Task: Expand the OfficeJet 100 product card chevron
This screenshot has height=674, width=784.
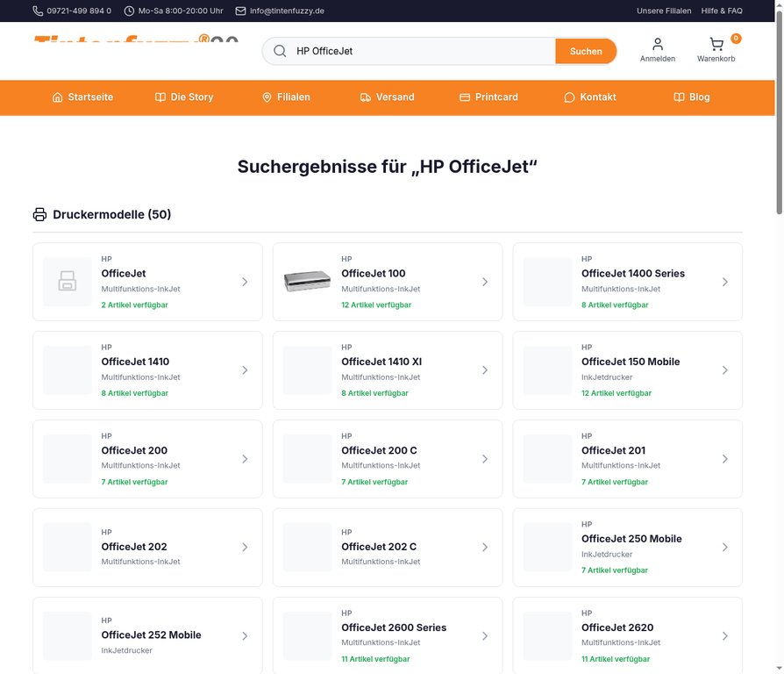Action: click(x=485, y=282)
